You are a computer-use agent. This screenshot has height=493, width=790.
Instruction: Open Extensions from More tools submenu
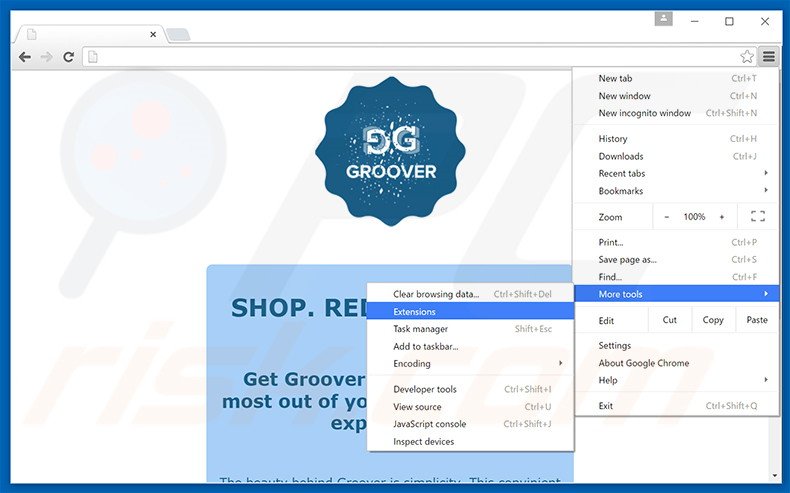pos(471,312)
